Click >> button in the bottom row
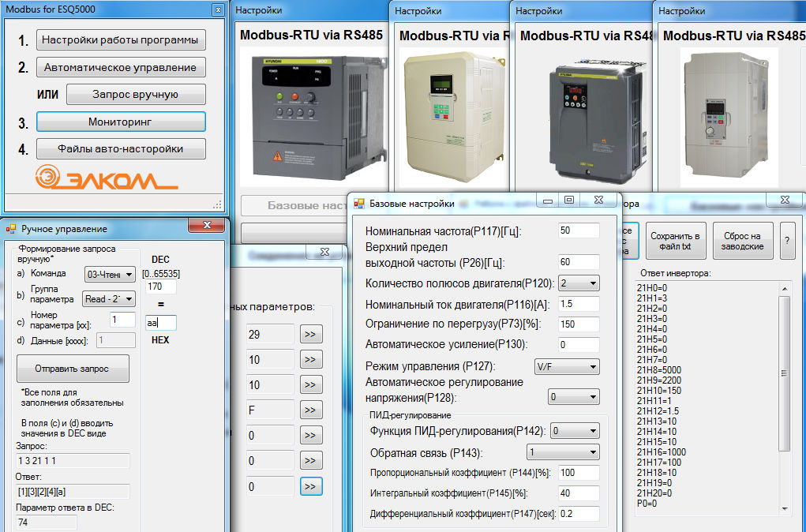Screen dimensions: 806x532 (x=310, y=486)
